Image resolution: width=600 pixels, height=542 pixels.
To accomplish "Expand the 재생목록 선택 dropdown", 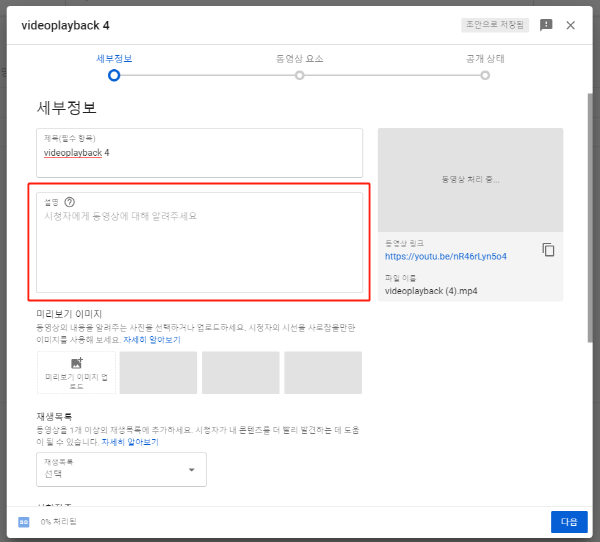I will pyautogui.click(x=121, y=470).
